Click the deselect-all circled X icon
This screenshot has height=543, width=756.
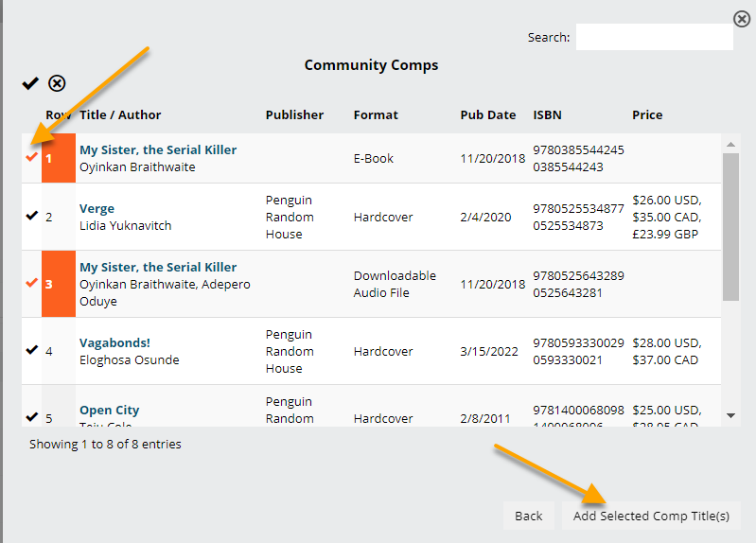click(x=57, y=83)
